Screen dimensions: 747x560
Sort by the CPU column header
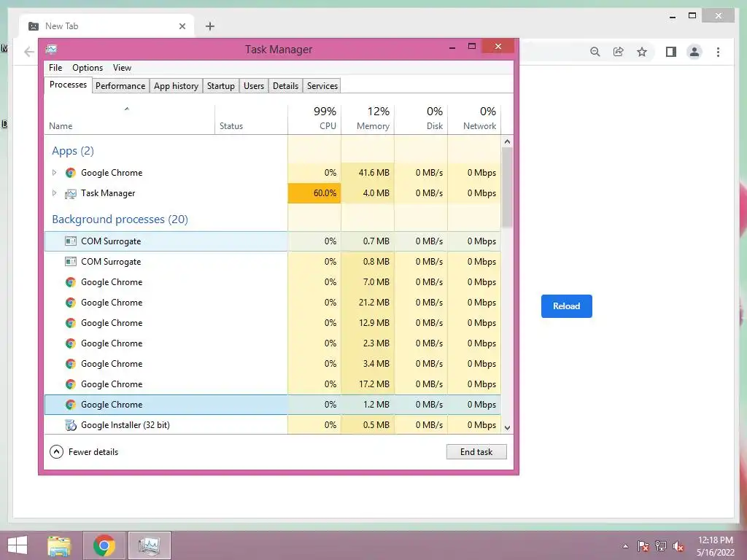click(314, 119)
